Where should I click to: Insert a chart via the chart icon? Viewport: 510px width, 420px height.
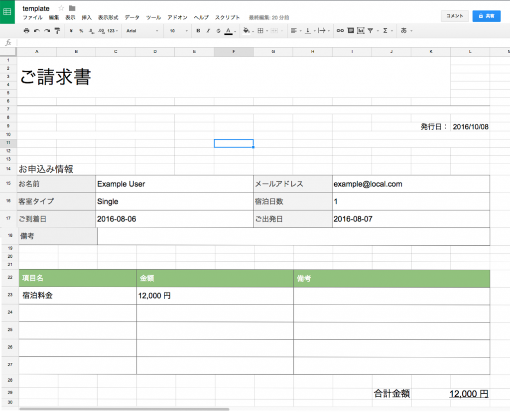pos(361,30)
